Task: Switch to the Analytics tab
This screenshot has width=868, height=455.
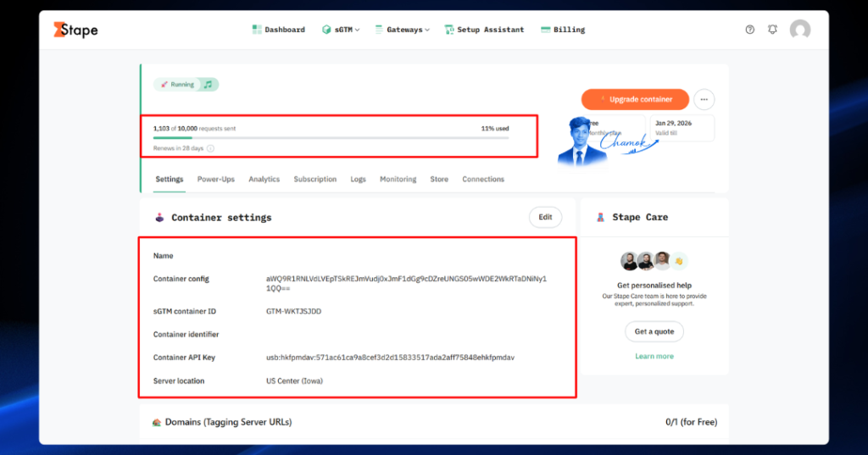Action: [264, 180]
